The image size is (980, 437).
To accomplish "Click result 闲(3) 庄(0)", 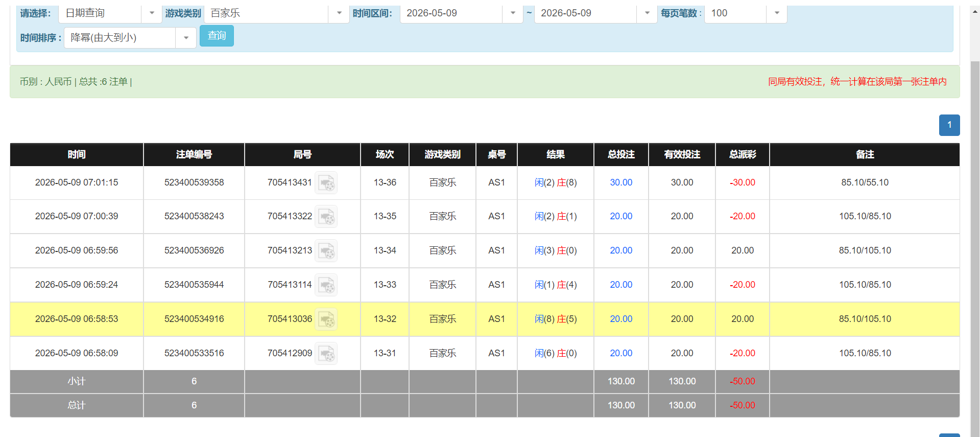I will (556, 250).
